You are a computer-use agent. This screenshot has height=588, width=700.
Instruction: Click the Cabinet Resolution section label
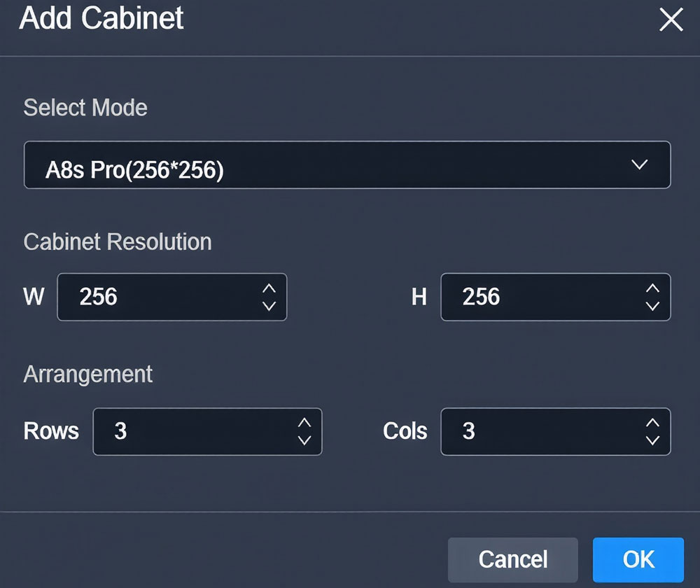(118, 241)
